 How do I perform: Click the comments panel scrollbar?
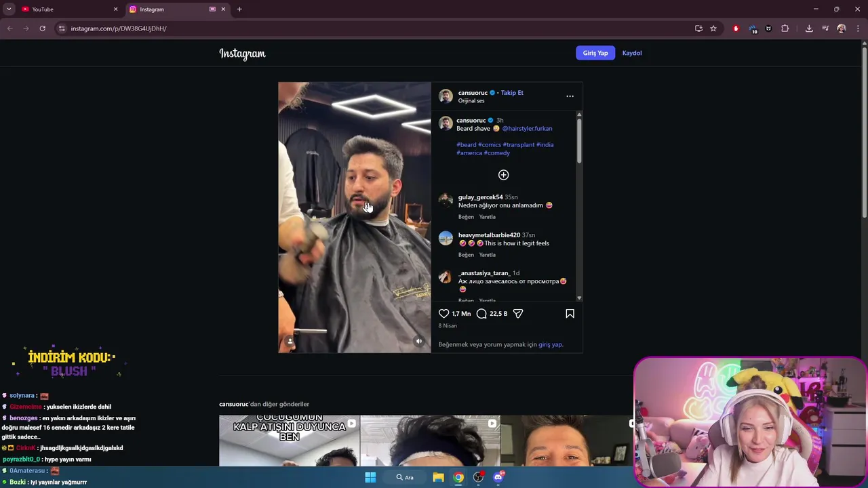(x=579, y=141)
